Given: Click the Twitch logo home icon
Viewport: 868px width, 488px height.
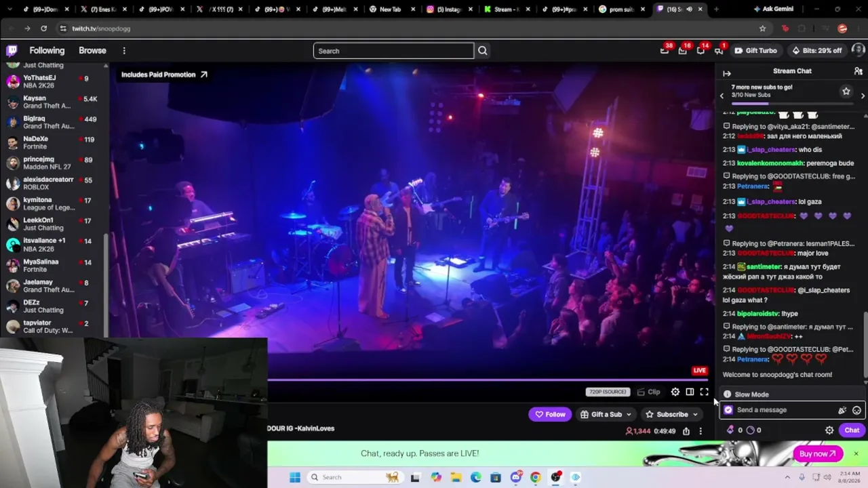Looking at the screenshot, I should 12,51.
